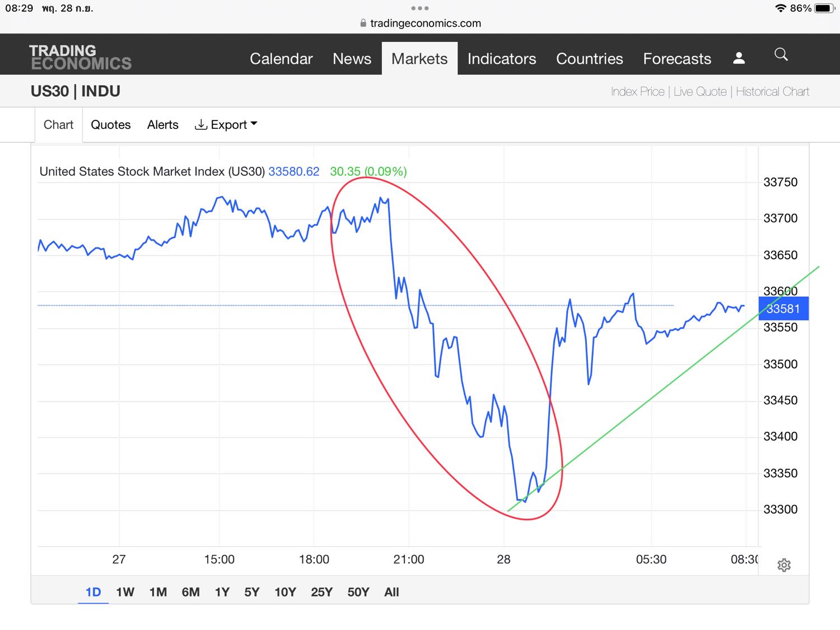
Task: Click the 33581 current price label
Action: [x=783, y=309]
